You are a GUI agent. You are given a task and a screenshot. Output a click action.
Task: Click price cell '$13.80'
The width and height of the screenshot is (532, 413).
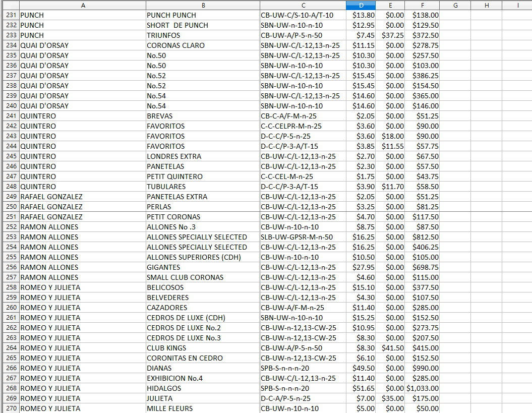pyautogui.click(x=361, y=15)
